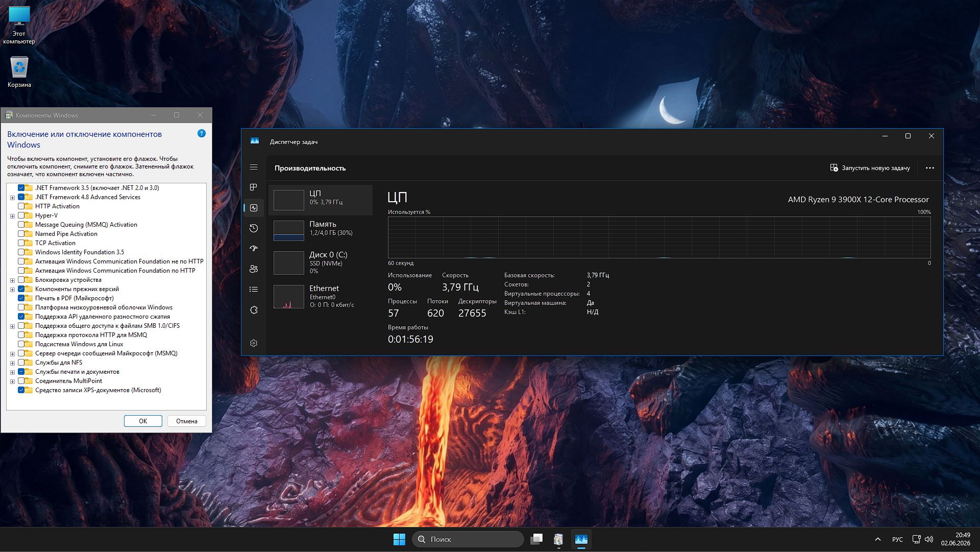The image size is (980, 552).
Task: Open Task View on the taskbar
Action: pyautogui.click(x=536, y=539)
